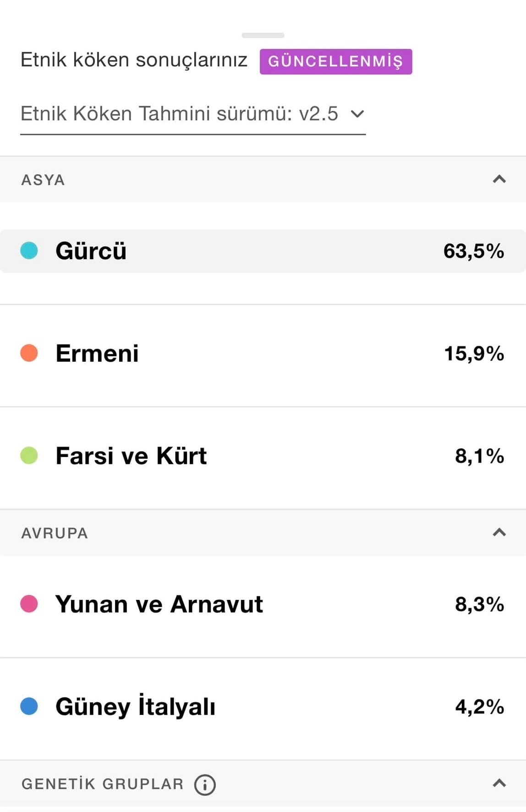Click the 15,9% value for Ermeni

pos(474,354)
